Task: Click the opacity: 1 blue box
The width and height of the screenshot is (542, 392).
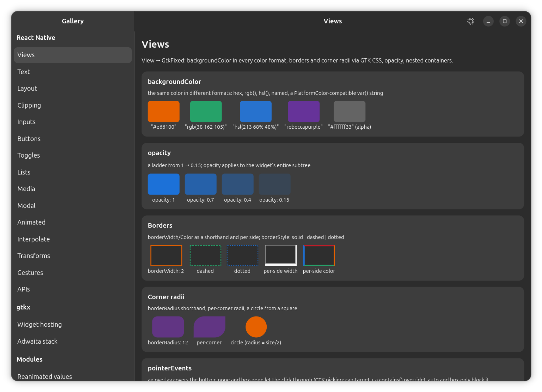Action: point(163,184)
